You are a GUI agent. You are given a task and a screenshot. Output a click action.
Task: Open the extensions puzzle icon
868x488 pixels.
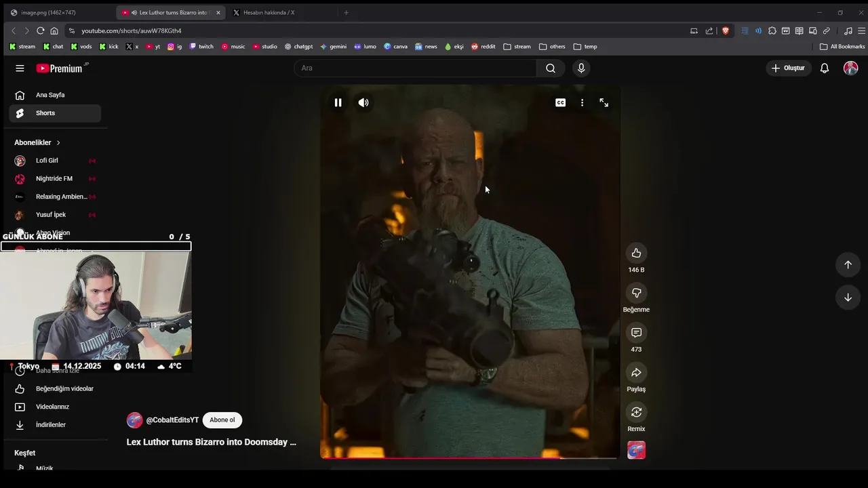772,30
